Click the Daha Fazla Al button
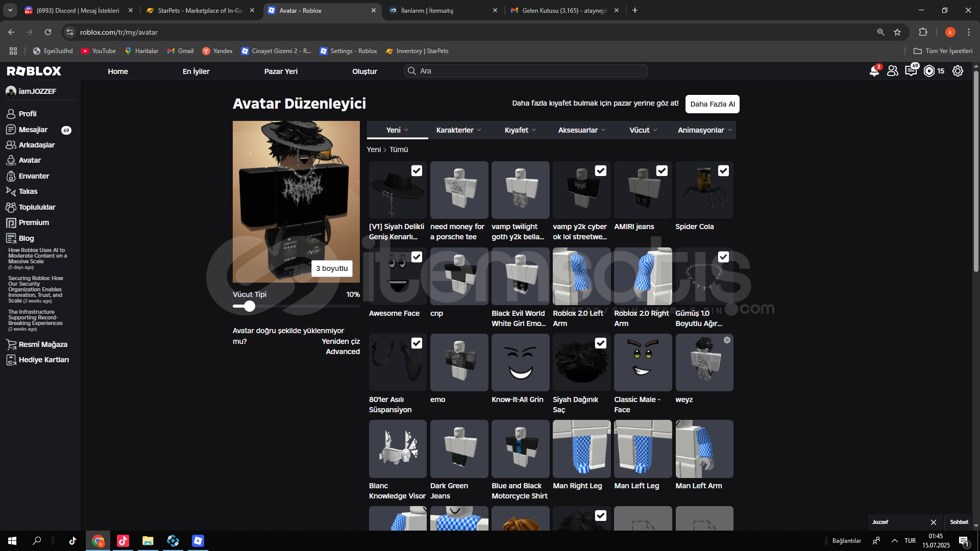Viewport: 980px width, 551px height. pyautogui.click(x=713, y=104)
